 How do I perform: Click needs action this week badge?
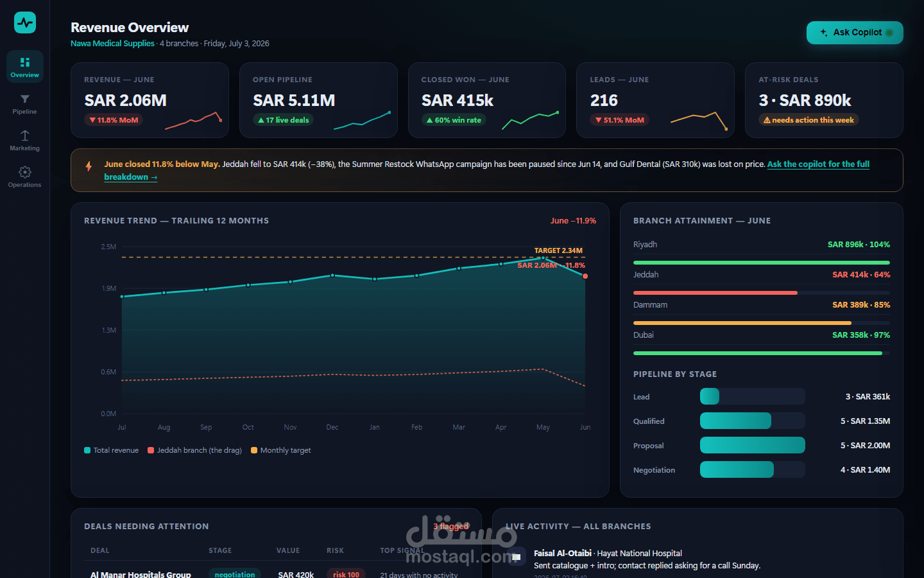point(809,120)
